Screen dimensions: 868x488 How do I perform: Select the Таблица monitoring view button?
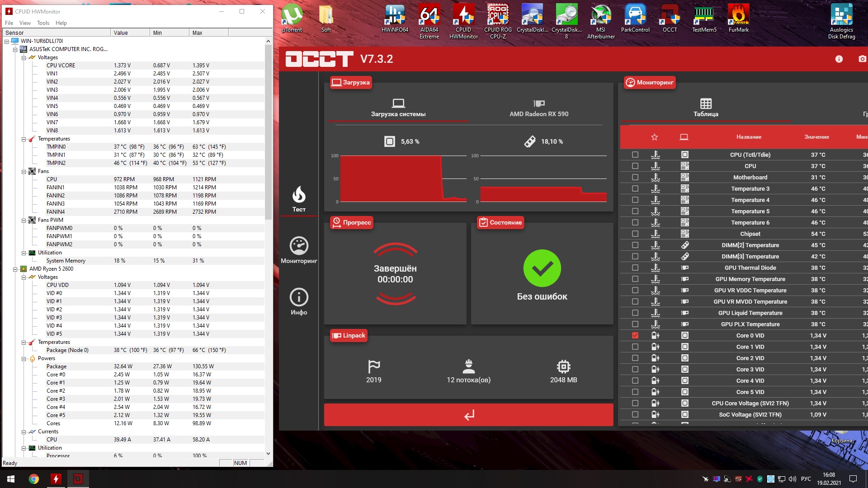coord(706,108)
